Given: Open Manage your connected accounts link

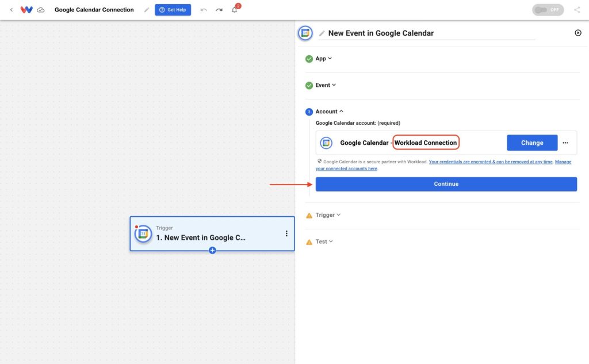Looking at the screenshot, I should (443, 165).
